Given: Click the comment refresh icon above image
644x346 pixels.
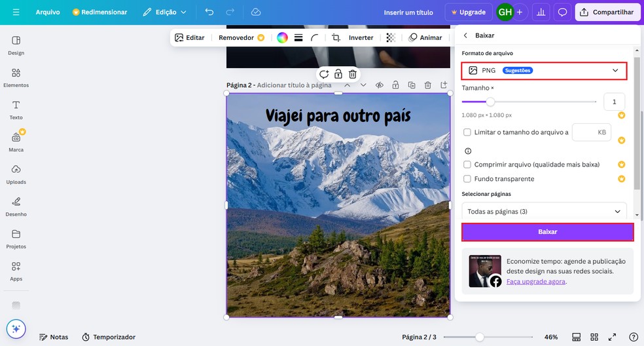Looking at the screenshot, I should [324, 74].
